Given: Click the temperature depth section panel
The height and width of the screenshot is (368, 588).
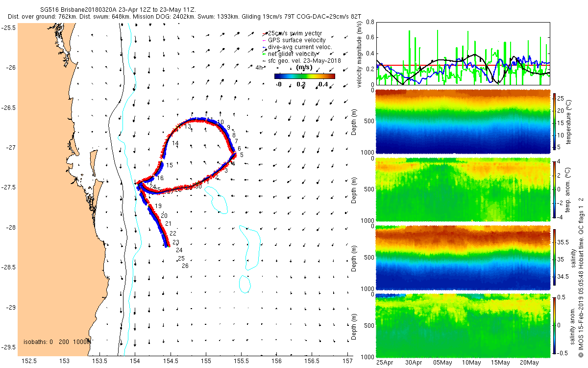Looking at the screenshot, I should coord(463,121).
